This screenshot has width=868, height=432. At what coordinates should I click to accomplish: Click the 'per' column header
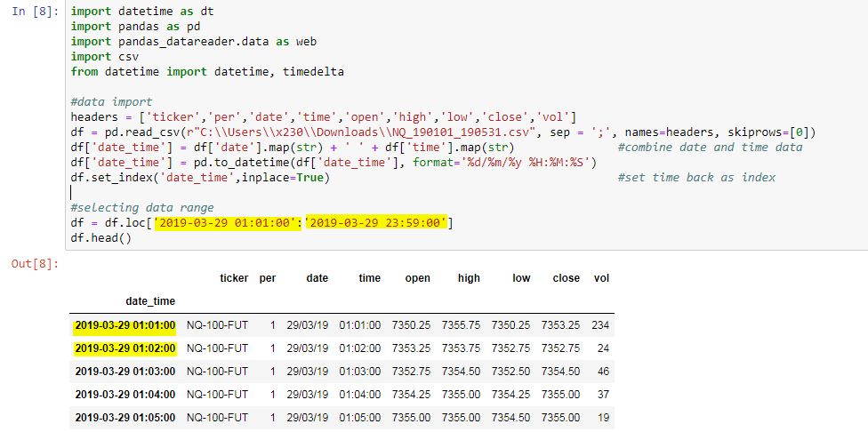click(268, 278)
